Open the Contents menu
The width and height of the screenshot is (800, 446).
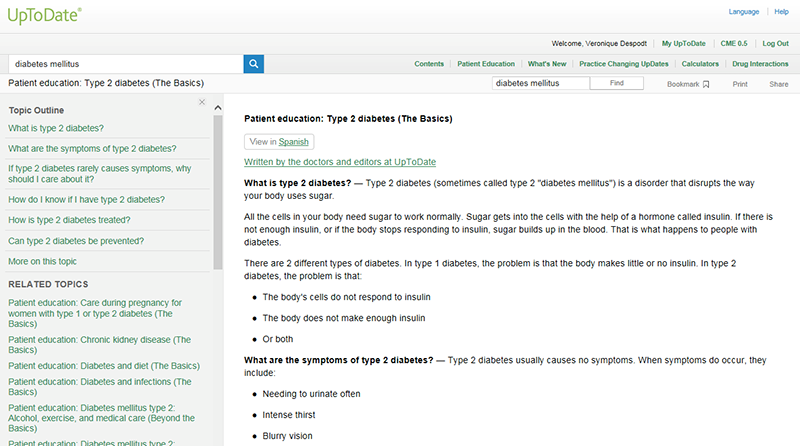(x=429, y=64)
